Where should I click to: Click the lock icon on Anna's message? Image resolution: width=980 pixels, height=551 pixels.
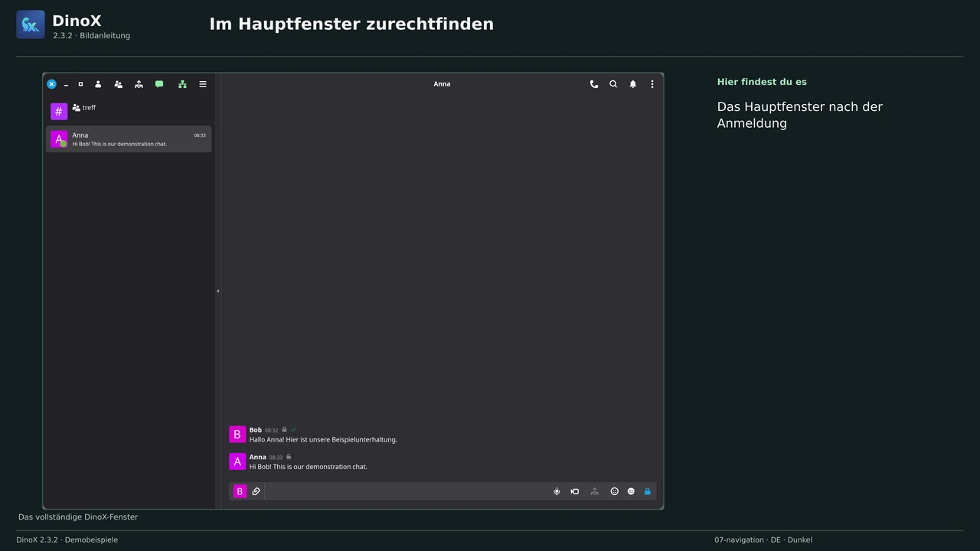289,457
